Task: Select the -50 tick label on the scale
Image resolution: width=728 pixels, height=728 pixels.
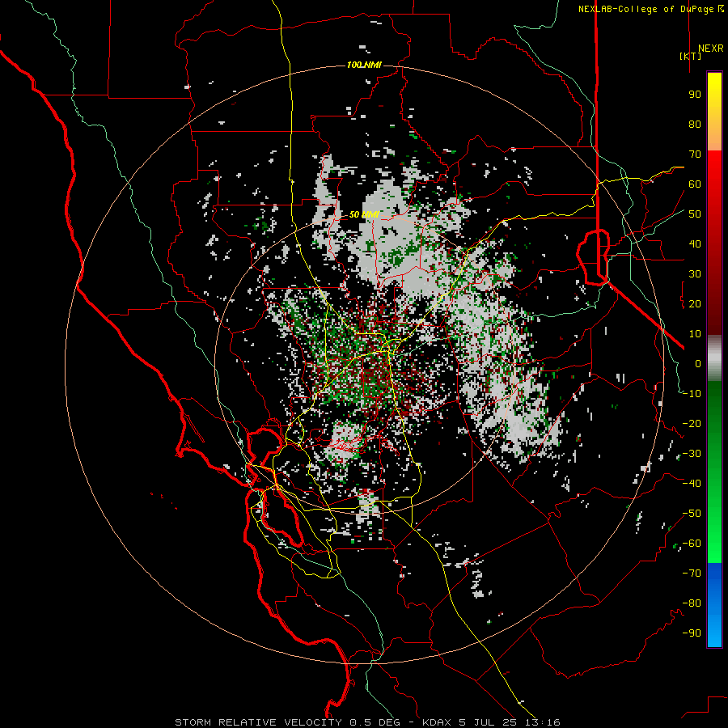Action: coord(692,514)
